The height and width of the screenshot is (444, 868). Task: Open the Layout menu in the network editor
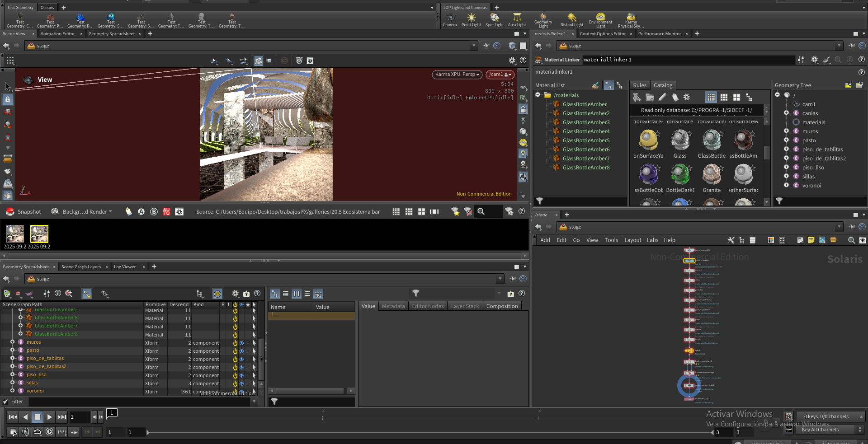point(632,240)
